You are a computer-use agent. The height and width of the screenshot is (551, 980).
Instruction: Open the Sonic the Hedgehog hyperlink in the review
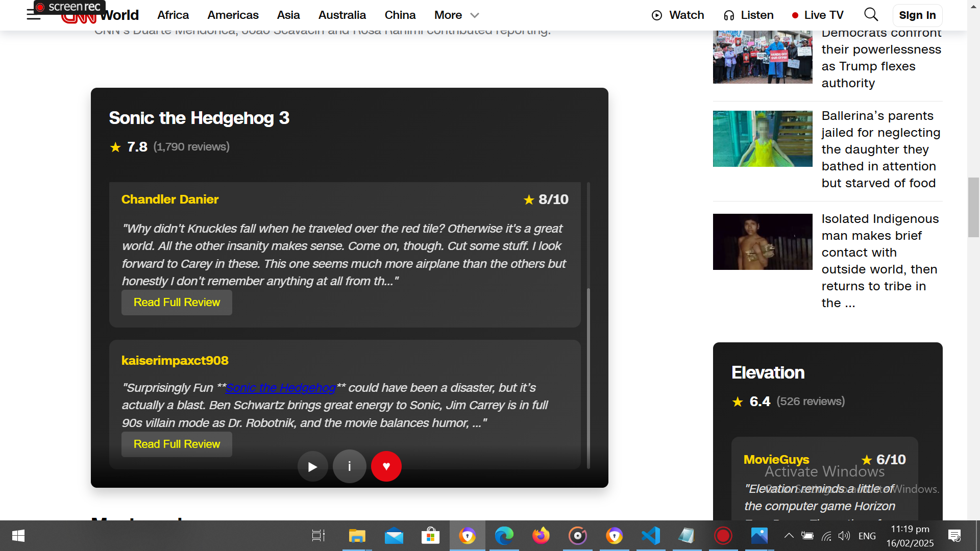pos(280,388)
